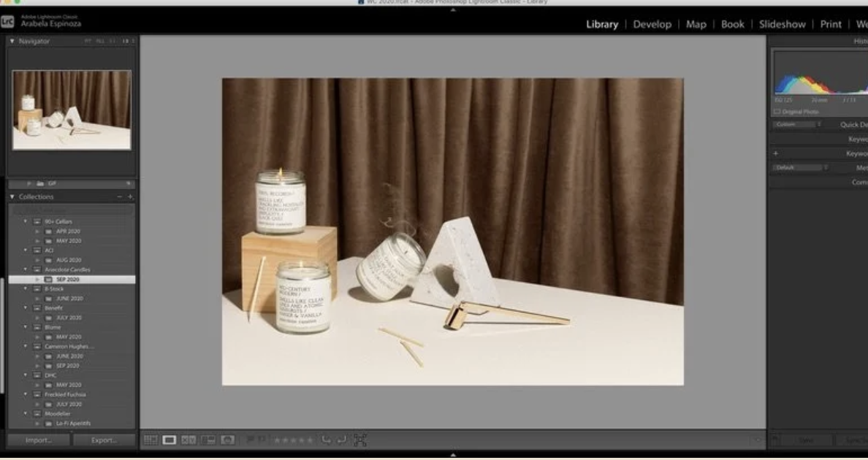Click the face region draw tool

[360, 440]
